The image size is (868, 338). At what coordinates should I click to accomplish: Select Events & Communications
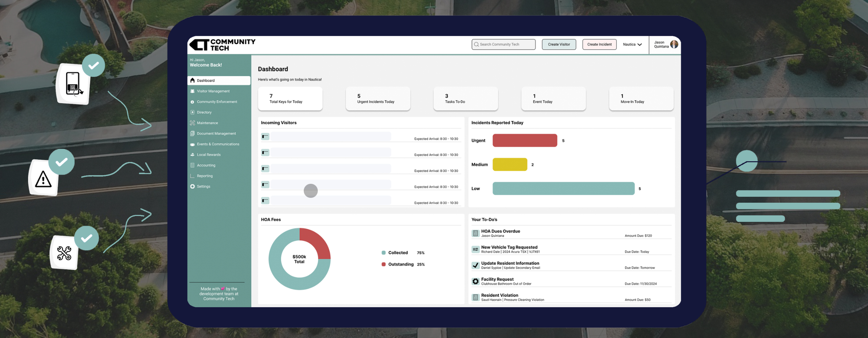pyautogui.click(x=218, y=144)
